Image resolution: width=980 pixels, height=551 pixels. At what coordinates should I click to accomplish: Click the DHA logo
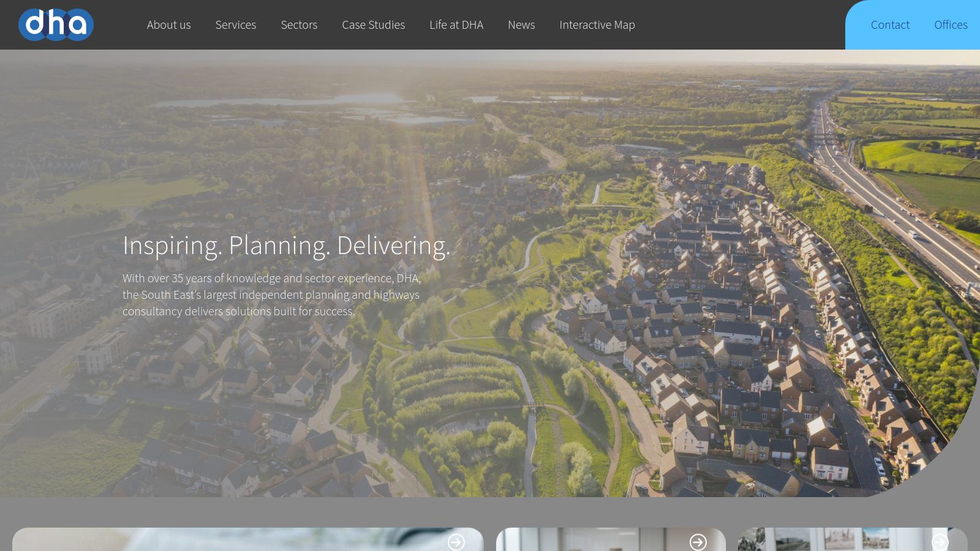pos(56,24)
